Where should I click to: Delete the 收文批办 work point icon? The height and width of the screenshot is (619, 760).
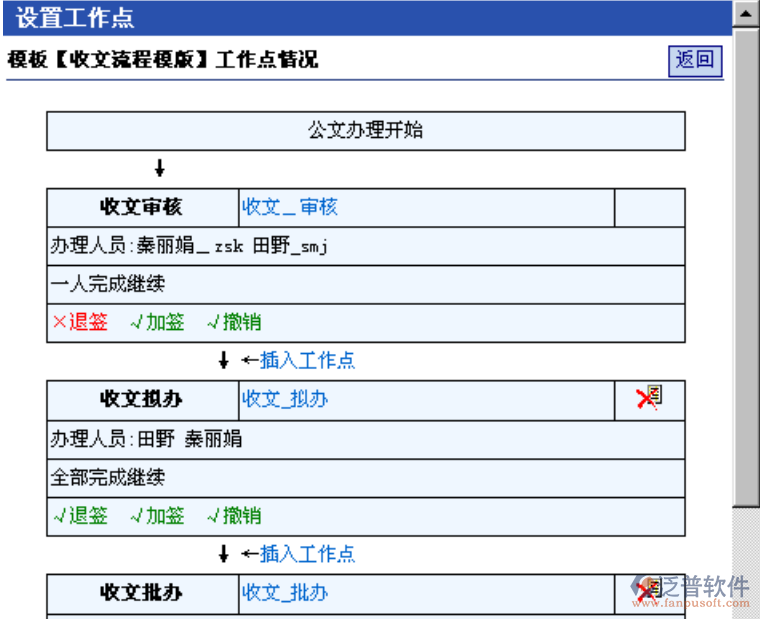point(649,591)
